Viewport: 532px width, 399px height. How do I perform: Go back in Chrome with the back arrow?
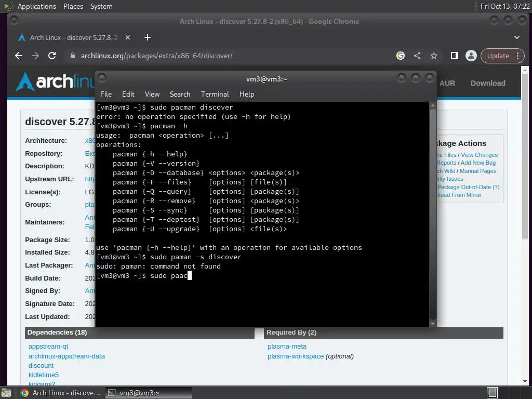tap(19, 56)
